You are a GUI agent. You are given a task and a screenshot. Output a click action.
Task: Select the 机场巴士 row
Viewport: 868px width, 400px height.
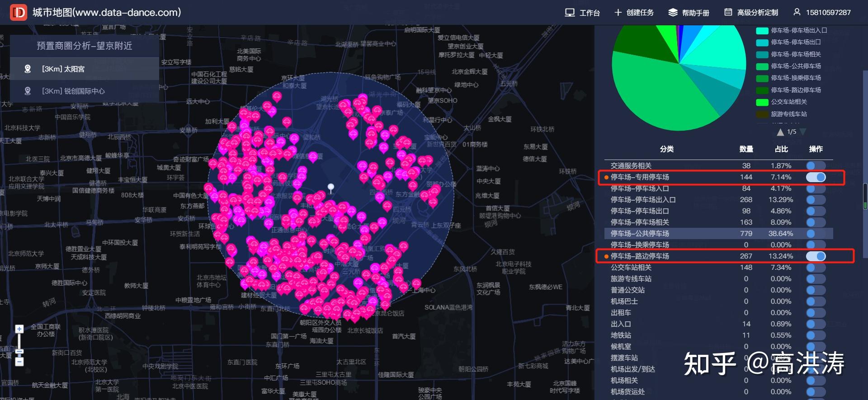click(718, 301)
